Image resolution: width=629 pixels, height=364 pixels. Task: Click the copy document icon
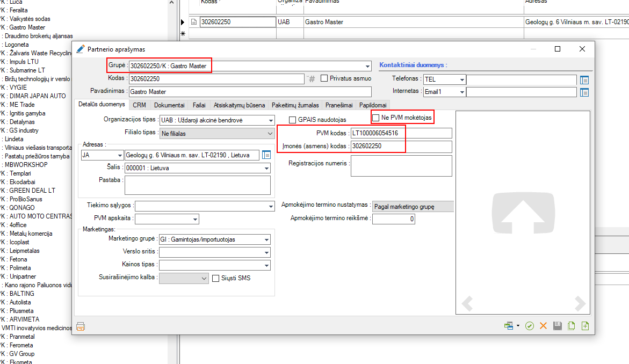[572, 326]
